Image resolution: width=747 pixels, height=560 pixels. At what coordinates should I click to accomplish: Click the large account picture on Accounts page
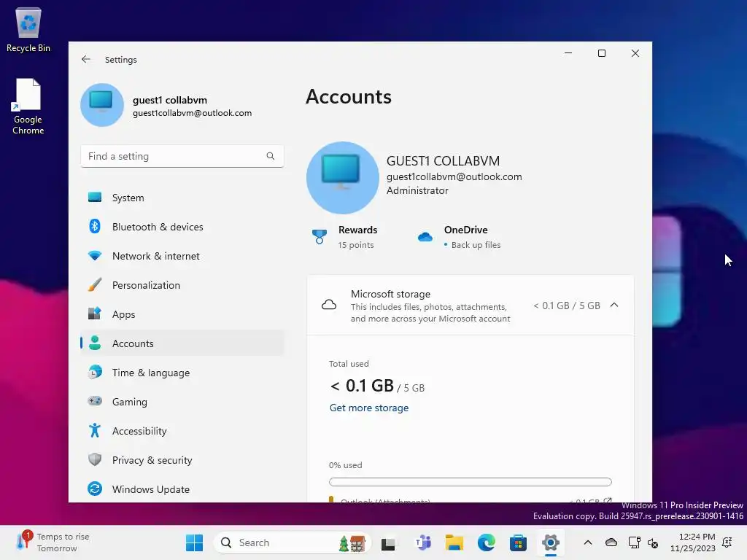(343, 178)
